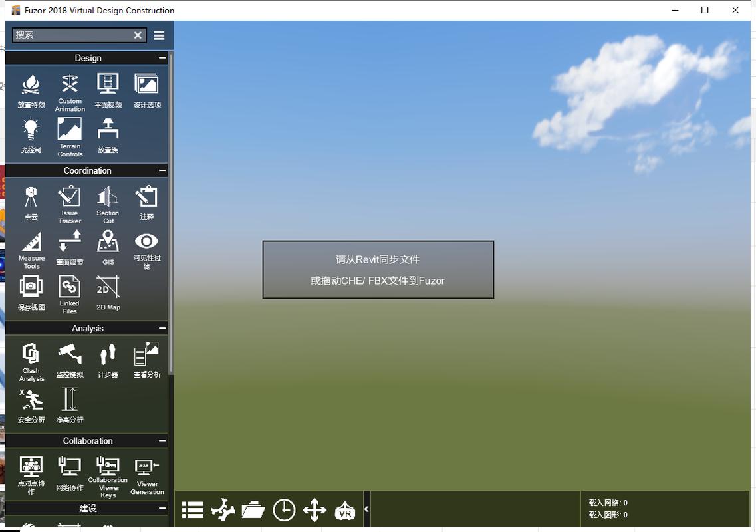Open the bottom toolbar list menu
This screenshot has width=756, height=532.
(x=193, y=510)
